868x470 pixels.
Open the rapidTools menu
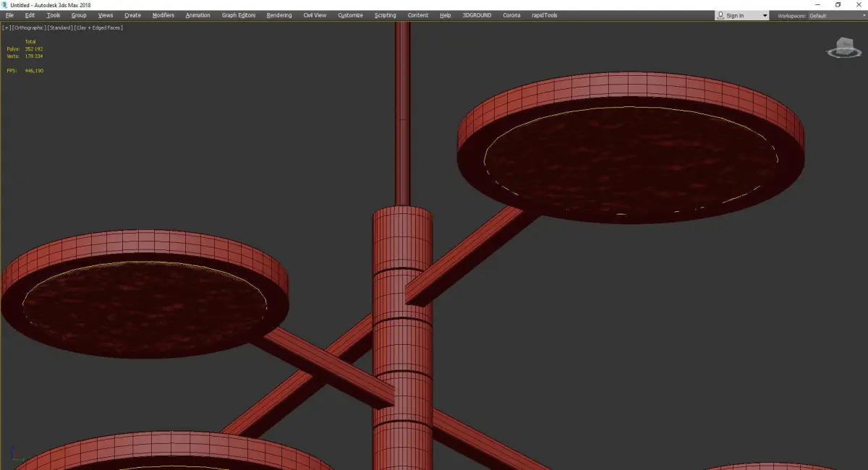[545, 15]
